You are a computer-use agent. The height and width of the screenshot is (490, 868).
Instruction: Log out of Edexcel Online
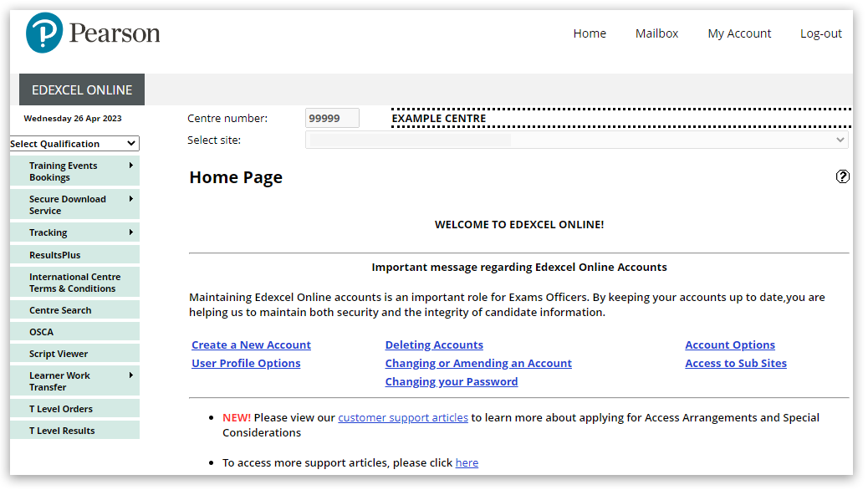(820, 33)
